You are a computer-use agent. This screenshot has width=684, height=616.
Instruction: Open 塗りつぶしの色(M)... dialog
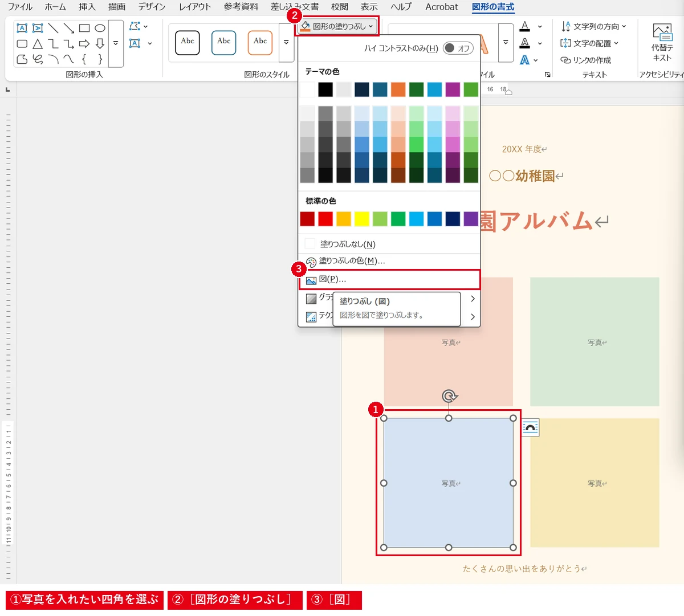[389, 261]
